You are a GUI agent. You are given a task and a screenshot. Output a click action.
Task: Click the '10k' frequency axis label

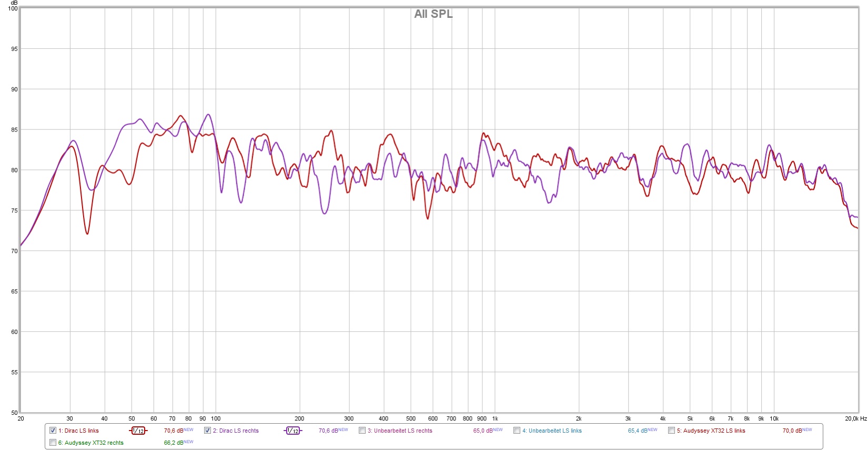tap(774, 418)
